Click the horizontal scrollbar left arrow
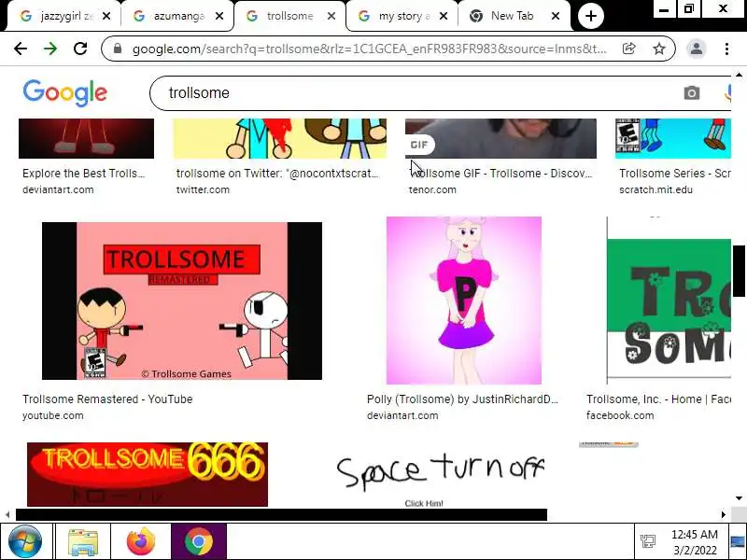This screenshot has height=560, width=747. [7, 514]
